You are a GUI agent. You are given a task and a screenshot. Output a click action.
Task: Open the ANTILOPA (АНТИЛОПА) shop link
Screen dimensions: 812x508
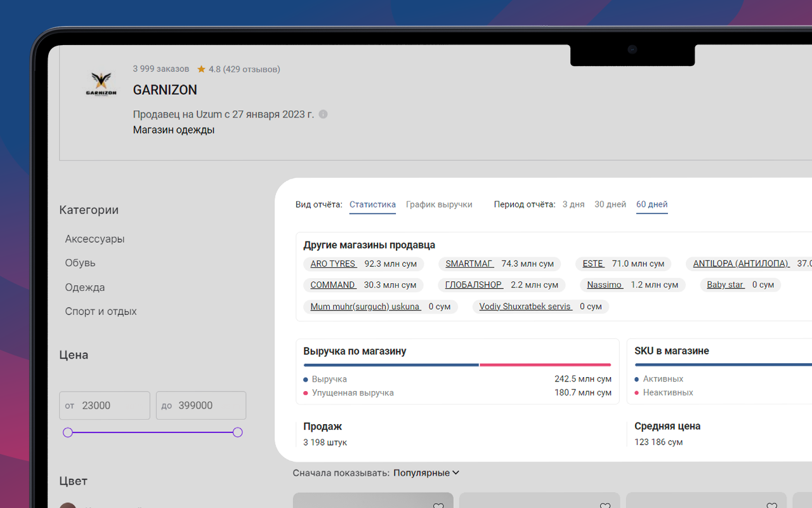click(x=741, y=264)
